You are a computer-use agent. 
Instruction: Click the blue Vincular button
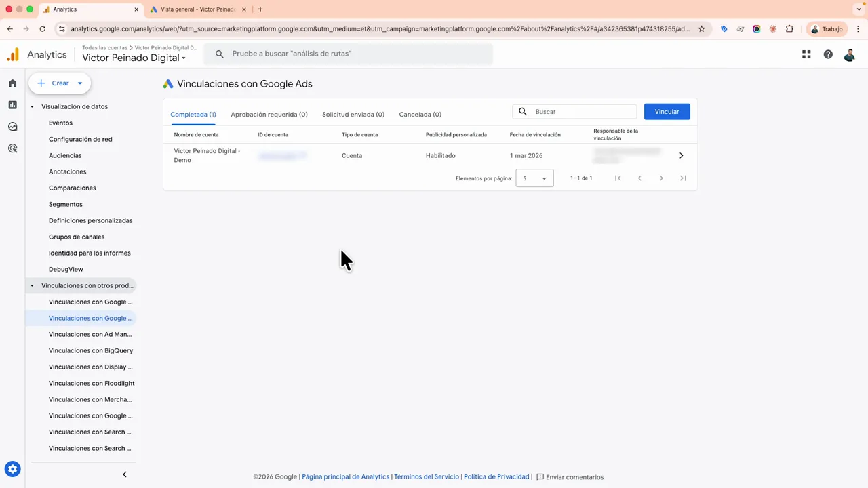[667, 112]
